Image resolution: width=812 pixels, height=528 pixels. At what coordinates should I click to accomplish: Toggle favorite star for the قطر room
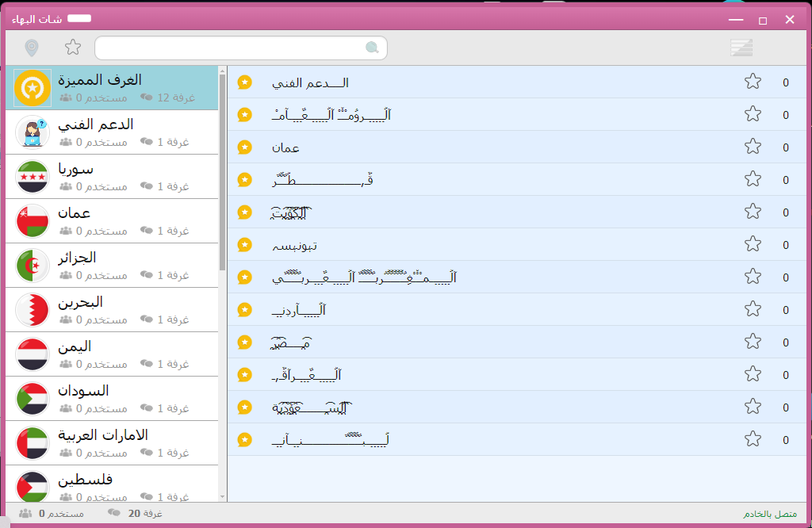coord(753,179)
